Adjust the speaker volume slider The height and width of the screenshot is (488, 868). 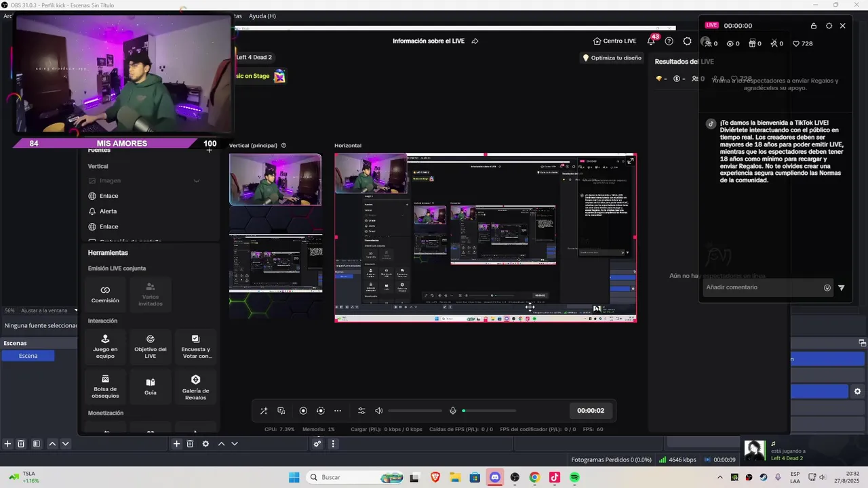pos(415,411)
